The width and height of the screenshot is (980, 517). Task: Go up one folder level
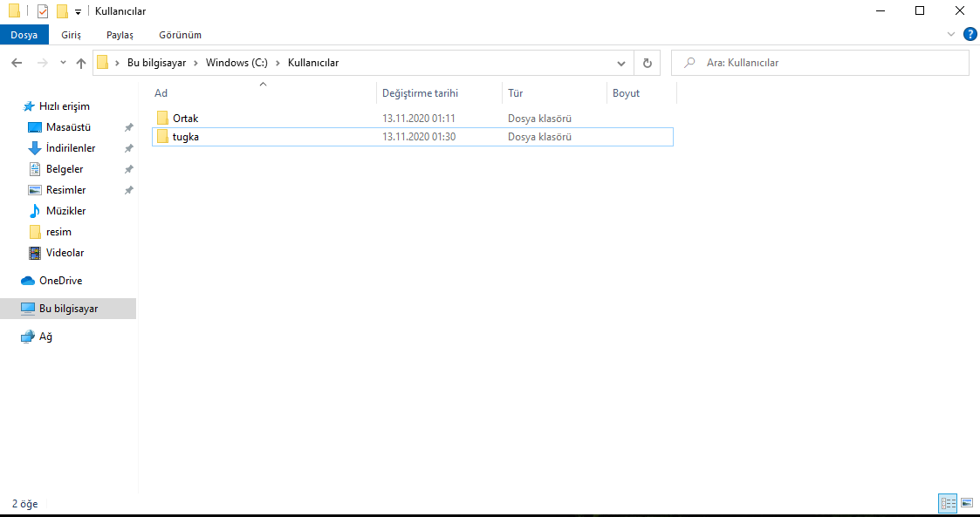(x=80, y=63)
